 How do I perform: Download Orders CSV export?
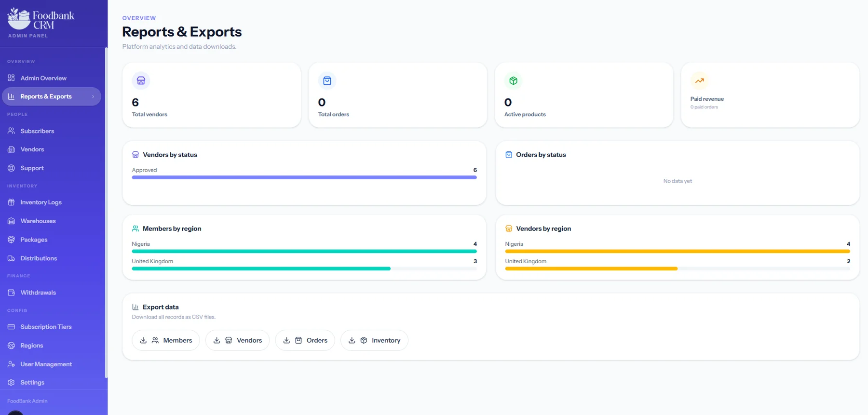pyautogui.click(x=305, y=340)
